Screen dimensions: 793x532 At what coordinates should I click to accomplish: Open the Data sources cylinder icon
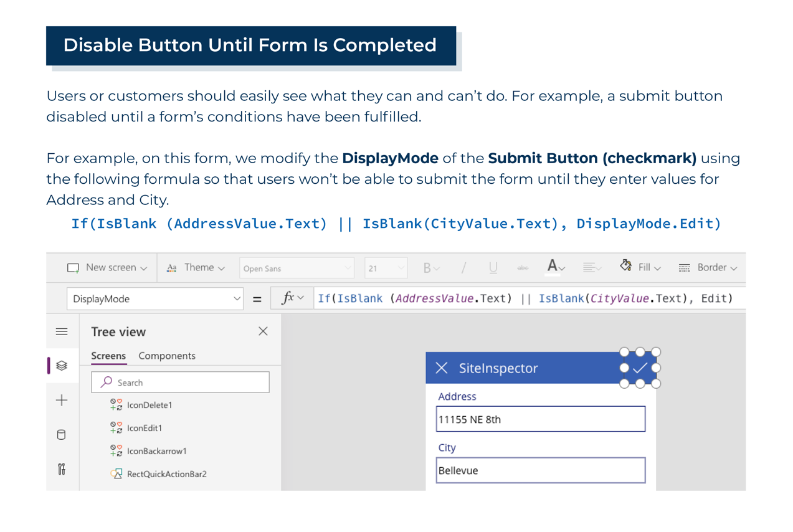click(62, 434)
